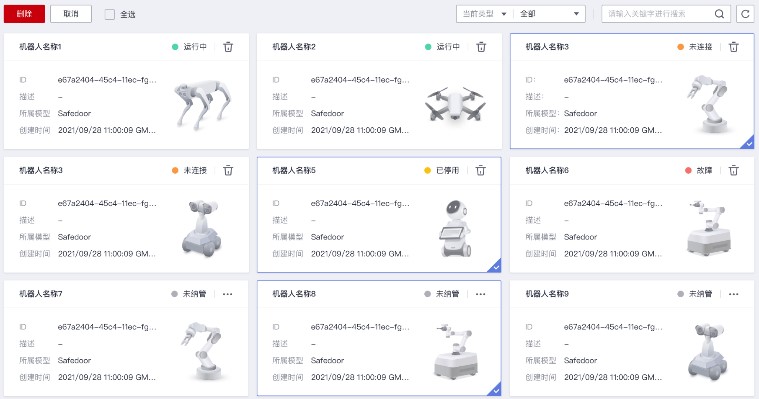The height and width of the screenshot is (399, 759).
Task: Remove 机器人名称6 via its trash icon
Action: (x=734, y=170)
